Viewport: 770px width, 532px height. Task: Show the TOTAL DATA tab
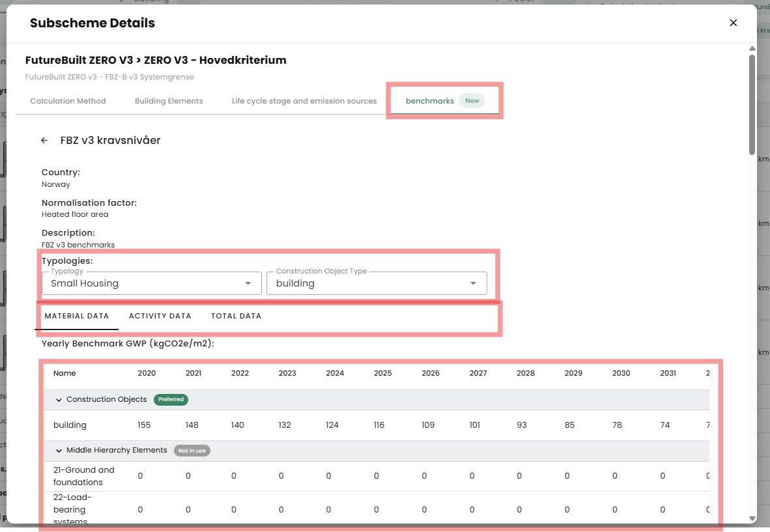236,316
